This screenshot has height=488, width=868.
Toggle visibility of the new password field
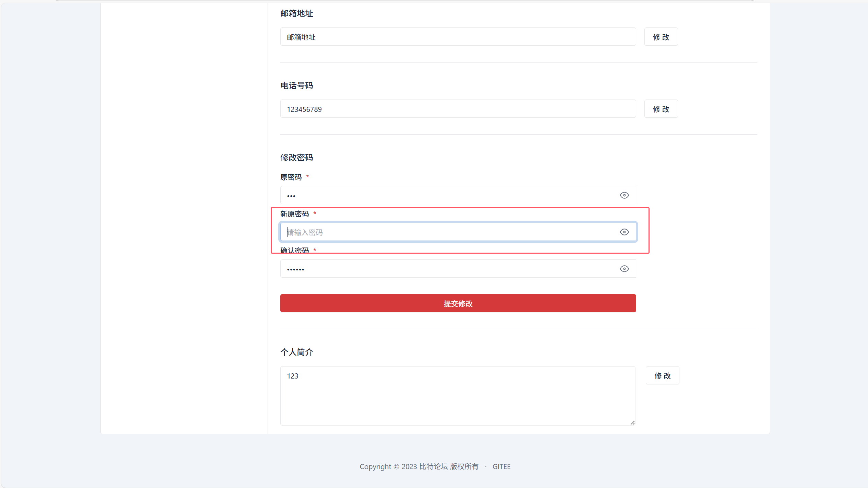624,232
